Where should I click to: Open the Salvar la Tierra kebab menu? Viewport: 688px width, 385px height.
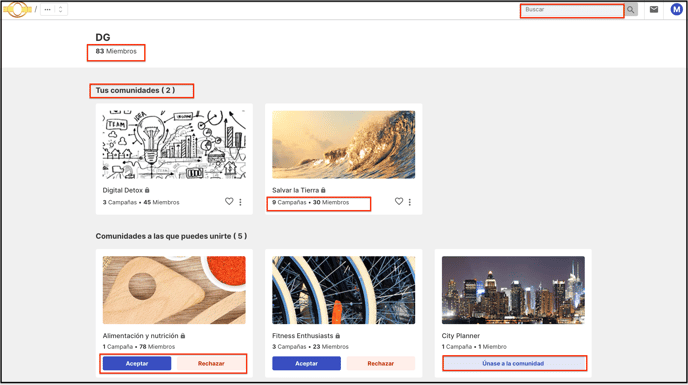410,202
